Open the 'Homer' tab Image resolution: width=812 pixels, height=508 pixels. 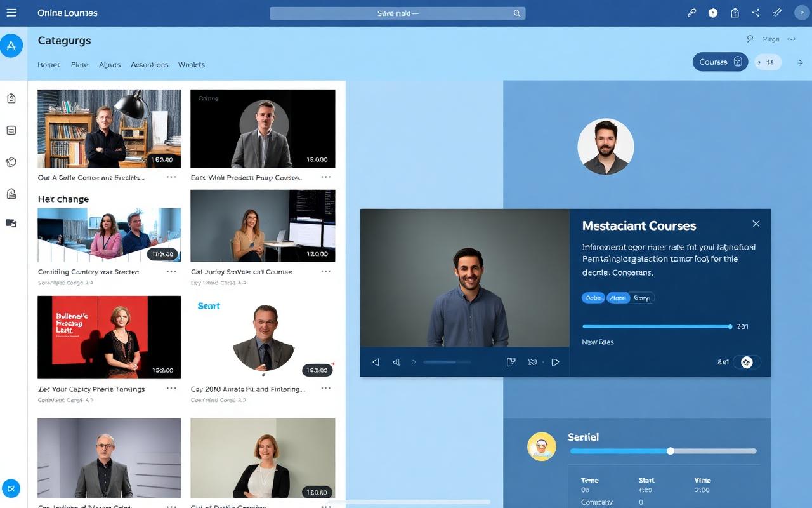49,65
